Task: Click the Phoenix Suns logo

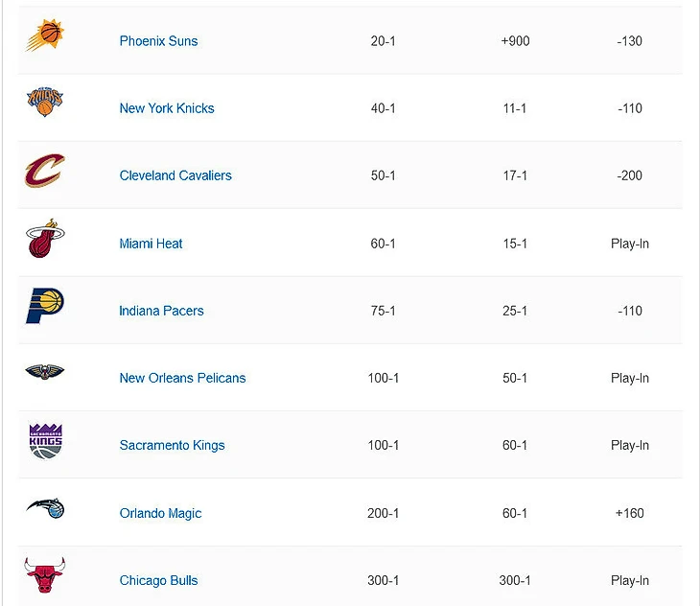Action: click(x=45, y=35)
